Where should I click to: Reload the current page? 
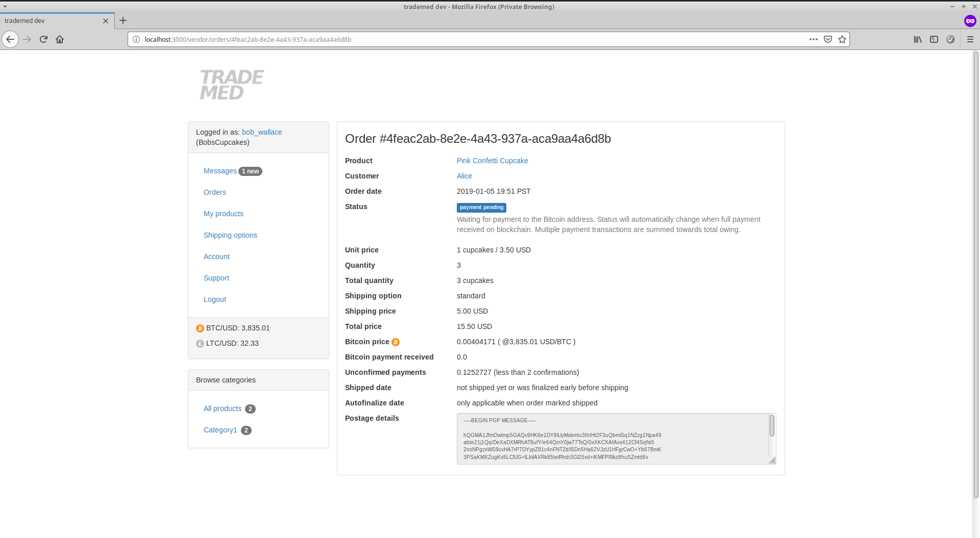[43, 39]
